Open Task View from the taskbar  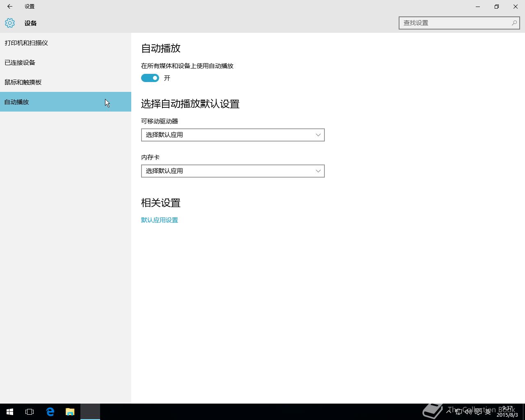[30, 412]
